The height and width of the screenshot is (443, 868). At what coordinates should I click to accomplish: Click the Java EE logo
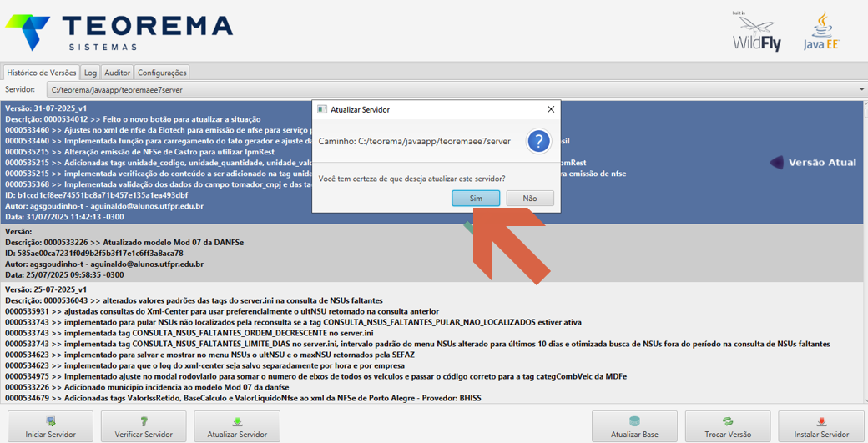pos(821,31)
